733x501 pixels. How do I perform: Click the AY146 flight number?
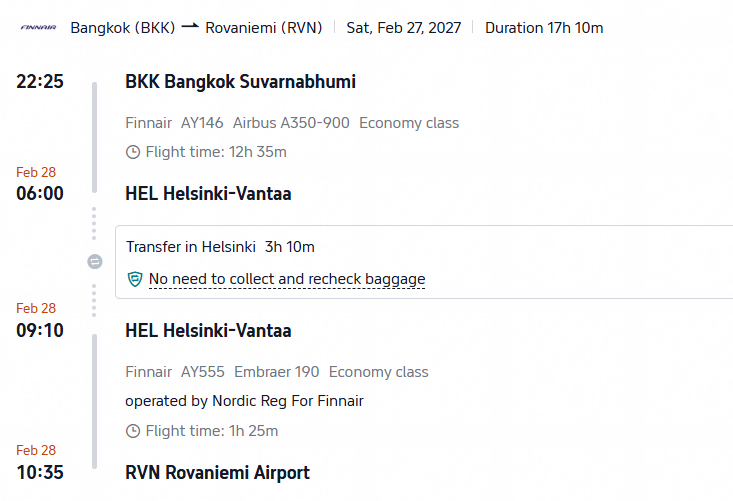pyautogui.click(x=202, y=123)
